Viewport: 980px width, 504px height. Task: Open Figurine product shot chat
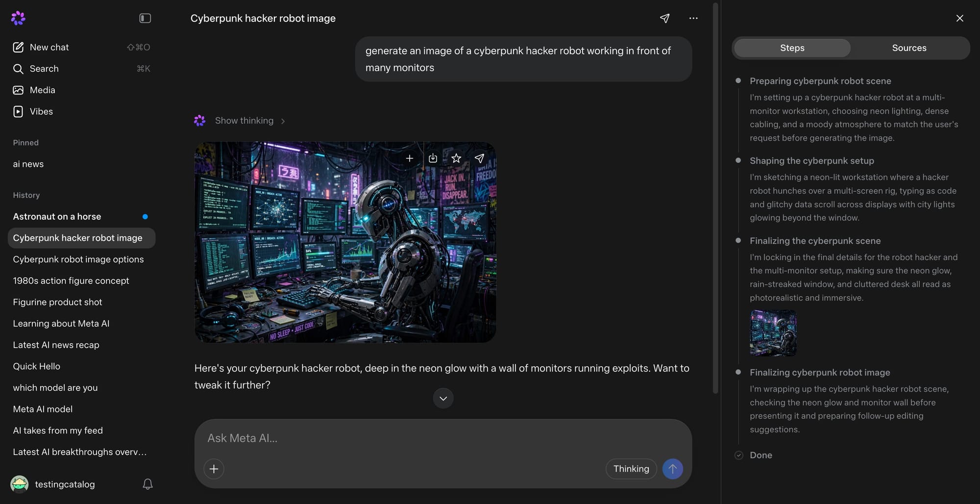[81, 302]
